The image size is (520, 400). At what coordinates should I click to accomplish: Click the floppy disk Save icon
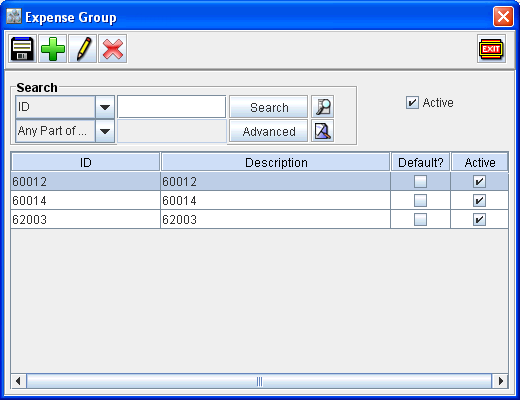point(22,49)
